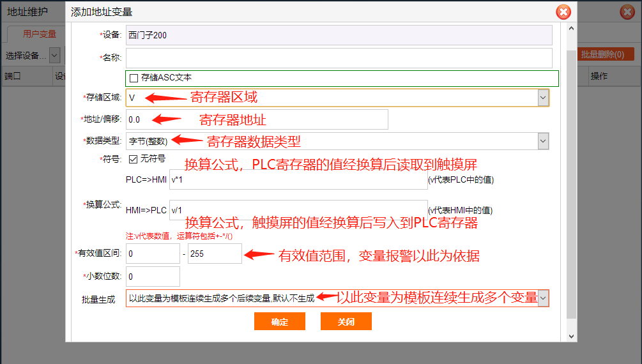Open the 批量生成 dropdown

(543, 298)
